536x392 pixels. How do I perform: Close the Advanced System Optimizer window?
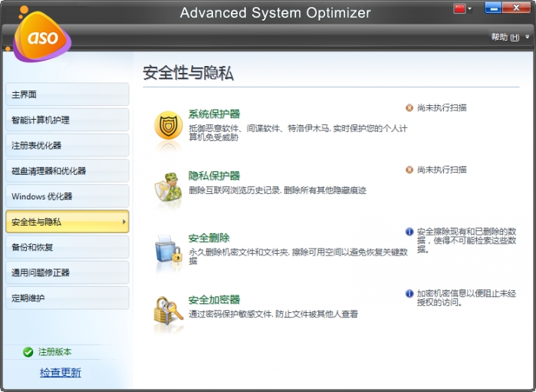tap(516, 8)
